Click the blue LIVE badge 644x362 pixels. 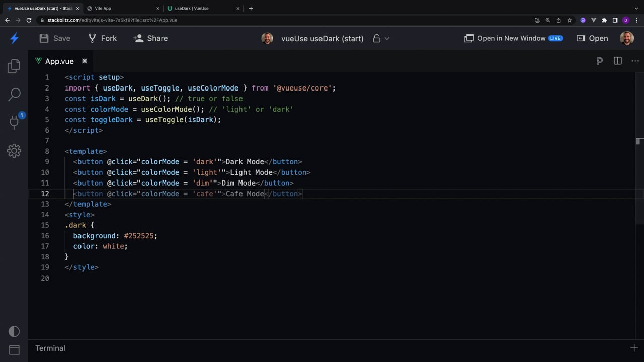click(x=555, y=38)
